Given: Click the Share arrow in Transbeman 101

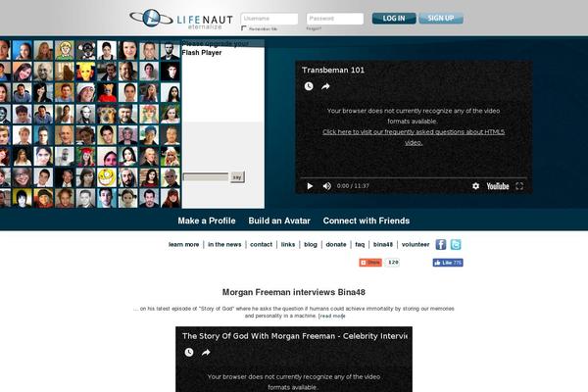Looking at the screenshot, I should [325, 86].
